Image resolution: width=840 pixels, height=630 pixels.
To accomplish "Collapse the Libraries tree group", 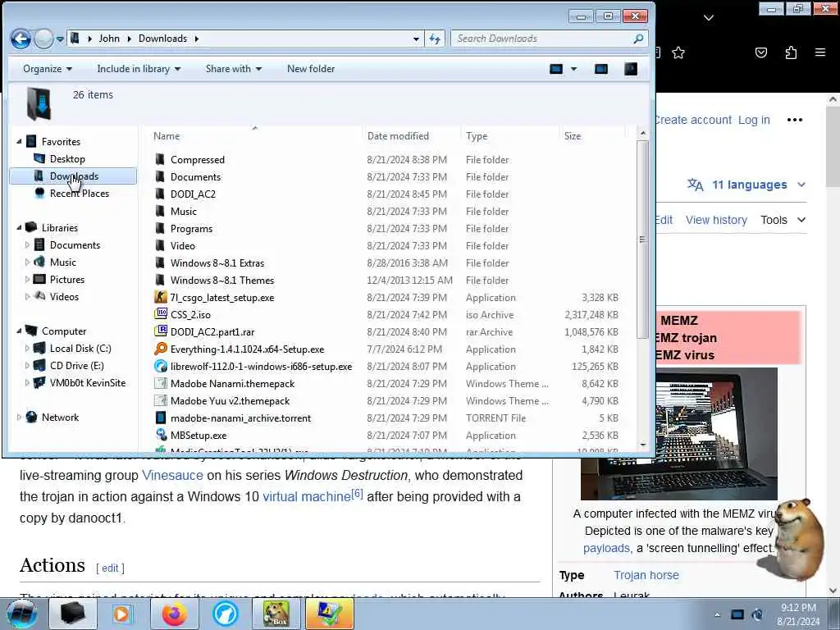I will (x=20, y=228).
